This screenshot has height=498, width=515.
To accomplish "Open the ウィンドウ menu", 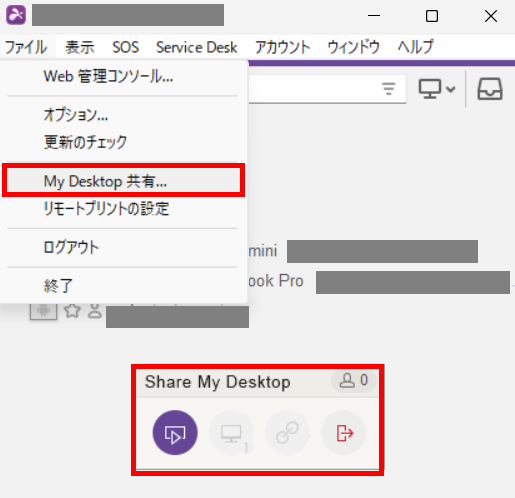I will point(354,47).
